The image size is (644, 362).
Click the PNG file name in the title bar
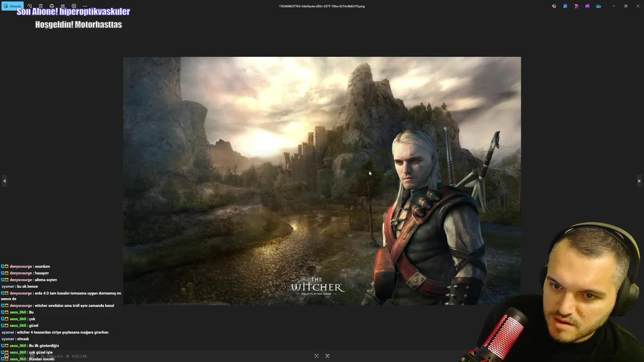click(x=322, y=6)
